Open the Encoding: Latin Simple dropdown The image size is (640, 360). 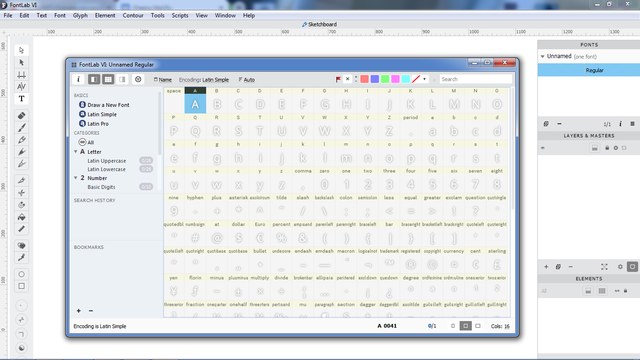204,80
